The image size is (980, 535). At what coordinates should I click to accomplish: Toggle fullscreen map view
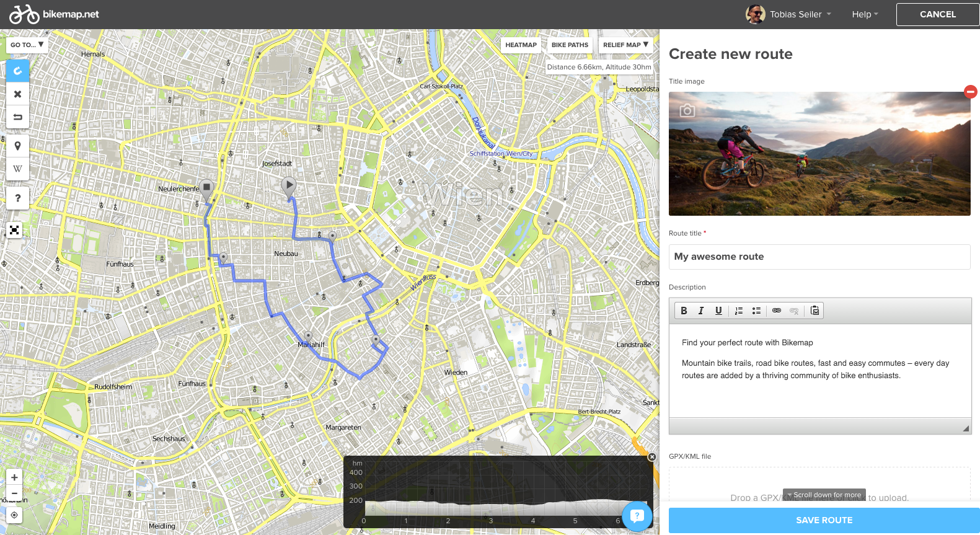click(x=14, y=230)
